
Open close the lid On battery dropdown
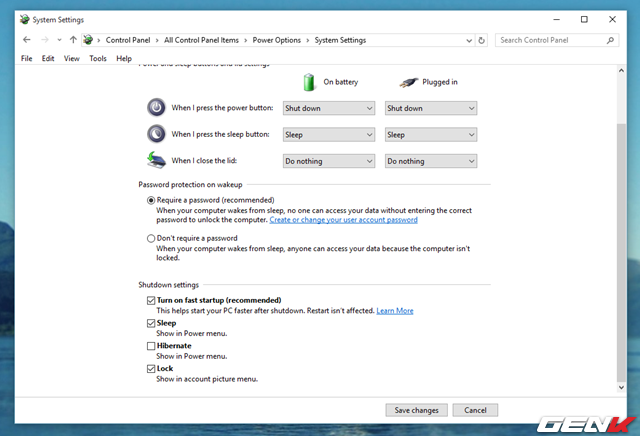[329, 161]
